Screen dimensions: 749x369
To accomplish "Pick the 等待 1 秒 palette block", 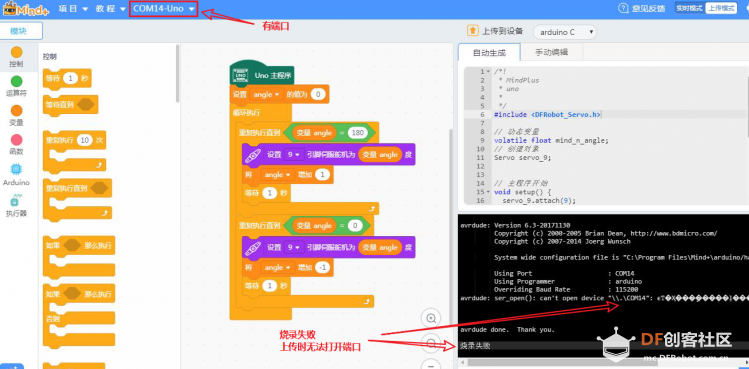I will 67,79.
